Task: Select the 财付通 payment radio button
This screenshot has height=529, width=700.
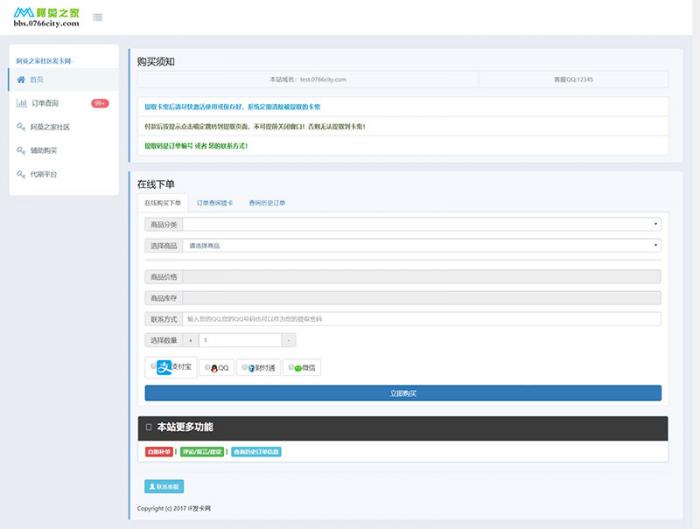Action: tap(243, 368)
